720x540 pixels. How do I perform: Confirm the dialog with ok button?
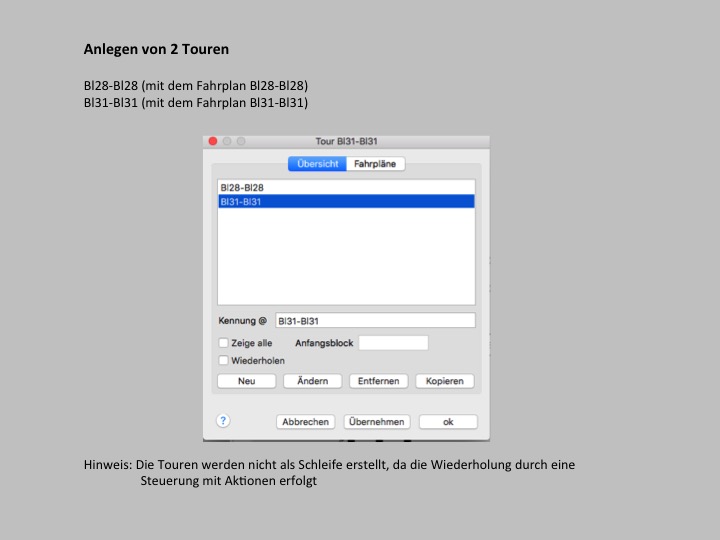(x=448, y=422)
